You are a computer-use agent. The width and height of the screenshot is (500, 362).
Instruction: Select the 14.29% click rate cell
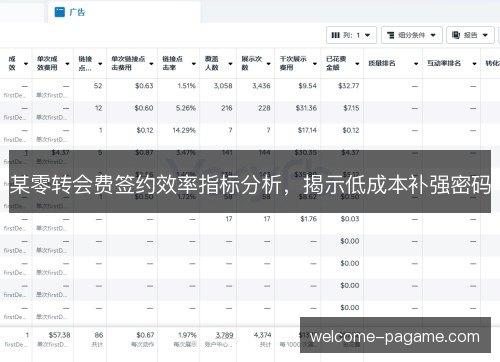point(184,130)
